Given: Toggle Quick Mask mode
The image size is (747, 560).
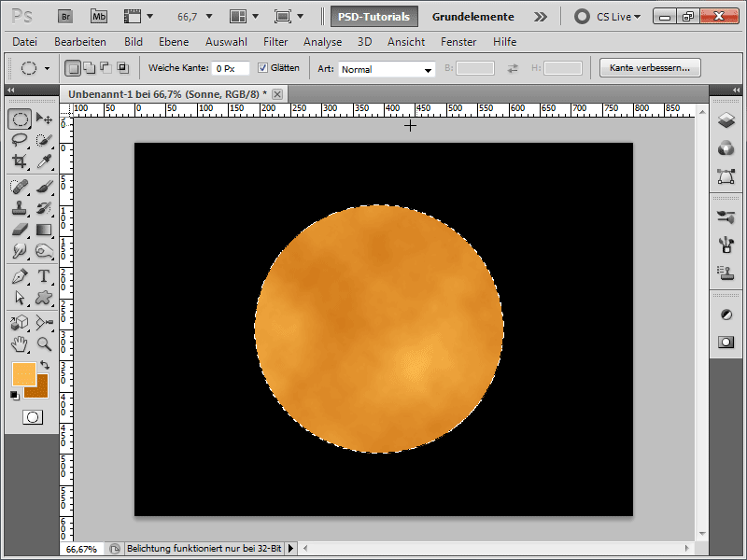Looking at the screenshot, I should click(33, 417).
